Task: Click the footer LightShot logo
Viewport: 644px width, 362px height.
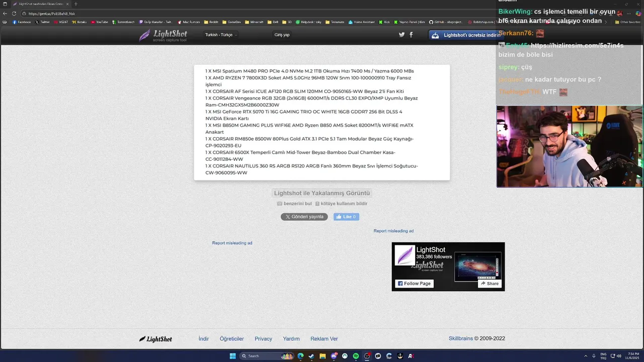Action: pos(155,339)
